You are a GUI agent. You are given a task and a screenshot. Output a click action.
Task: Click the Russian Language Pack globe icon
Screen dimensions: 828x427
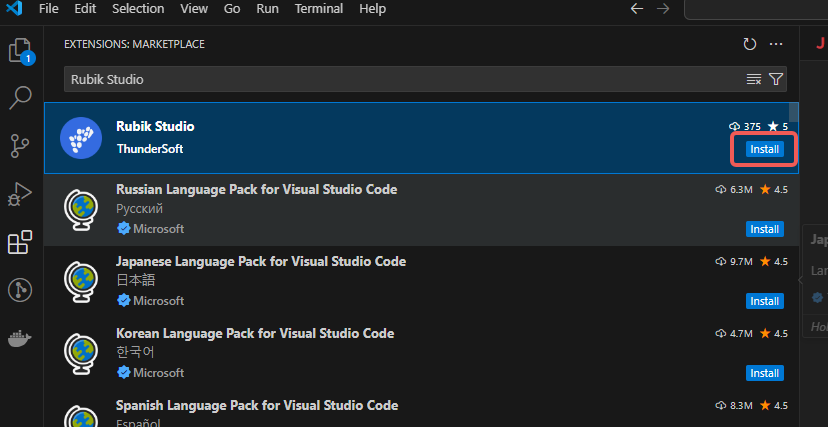tap(81, 210)
